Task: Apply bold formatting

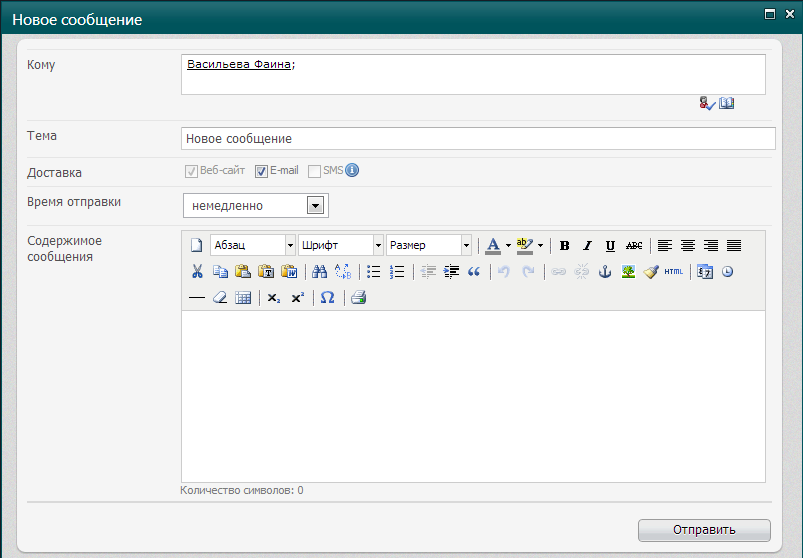Action: click(x=564, y=246)
